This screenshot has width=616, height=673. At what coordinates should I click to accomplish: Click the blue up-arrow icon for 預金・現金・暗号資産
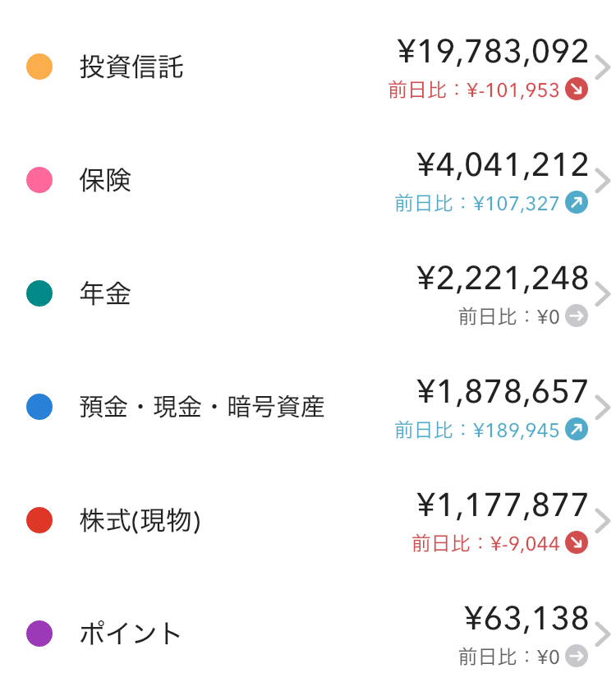click(x=577, y=430)
